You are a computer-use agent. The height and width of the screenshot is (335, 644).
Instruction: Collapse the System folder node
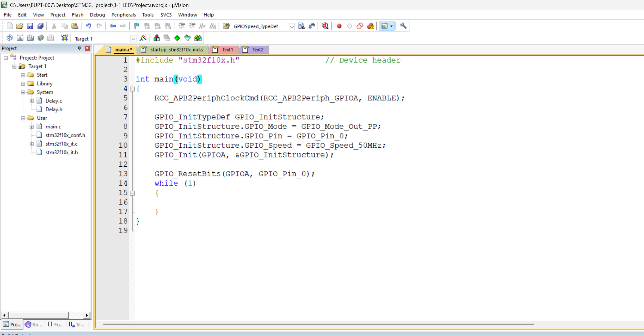point(23,92)
